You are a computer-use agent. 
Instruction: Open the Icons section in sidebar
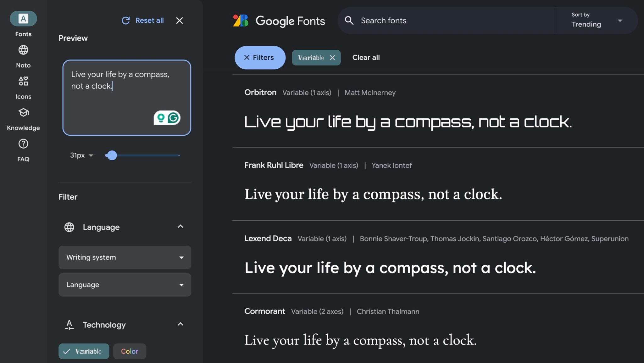[x=23, y=81]
